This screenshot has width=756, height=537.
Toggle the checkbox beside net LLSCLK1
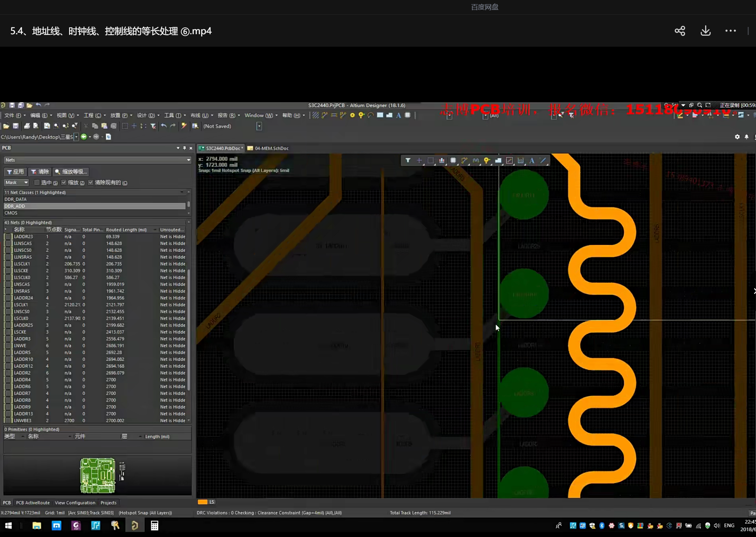[x=8, y=264]
